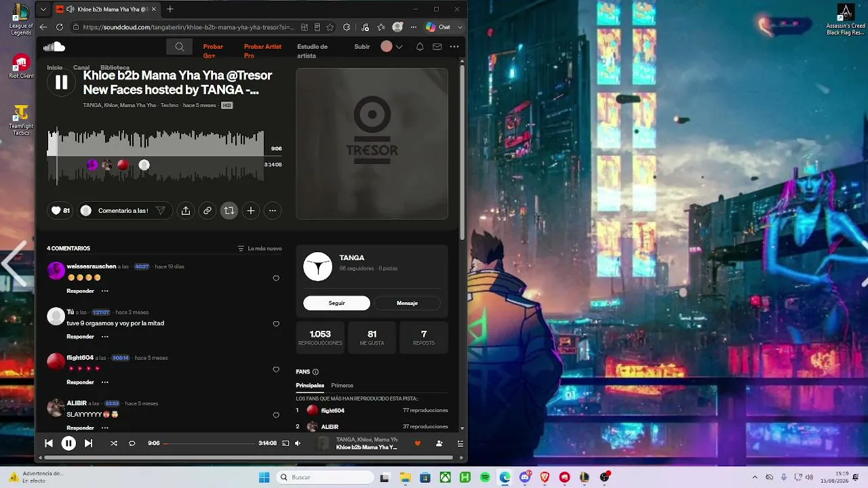This screenshot has width=868, height=488.
Task: Open options dots for weissesrauschen comment
Action: [x=105, y=291]
